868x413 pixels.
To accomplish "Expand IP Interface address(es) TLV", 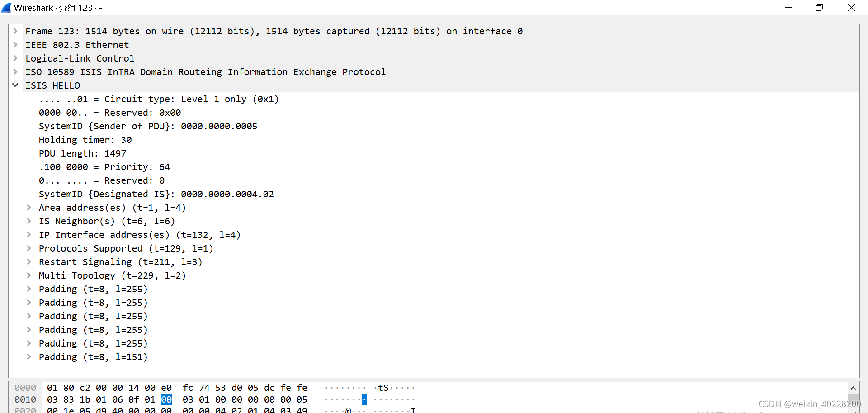I will [29, 235].
